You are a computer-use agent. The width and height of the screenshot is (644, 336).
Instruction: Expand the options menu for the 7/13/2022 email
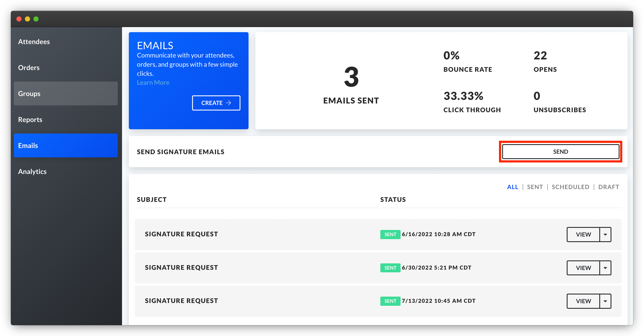[605, 301]
